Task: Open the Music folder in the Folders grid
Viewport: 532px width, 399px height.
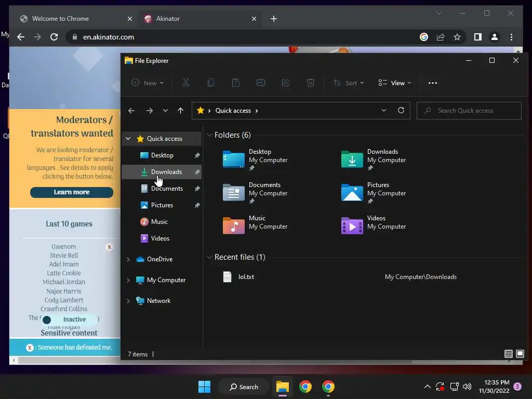Action: pyautogui.click(x=233, y=225)
